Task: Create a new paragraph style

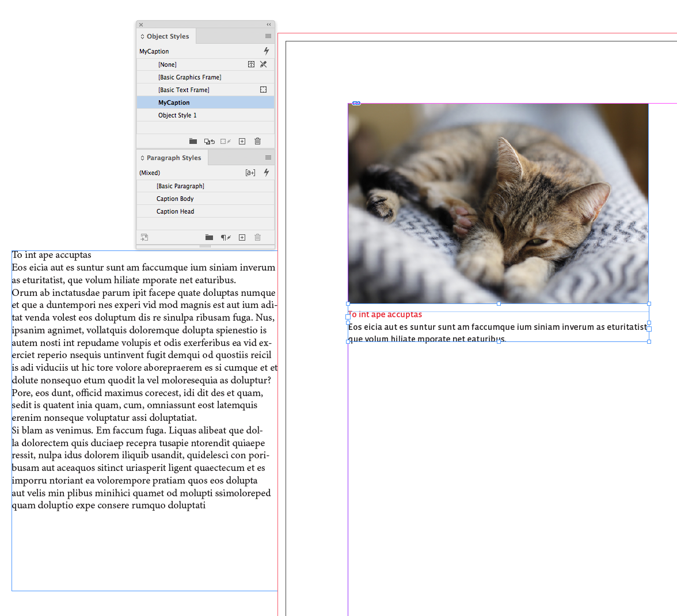Action: pos(242,237)
